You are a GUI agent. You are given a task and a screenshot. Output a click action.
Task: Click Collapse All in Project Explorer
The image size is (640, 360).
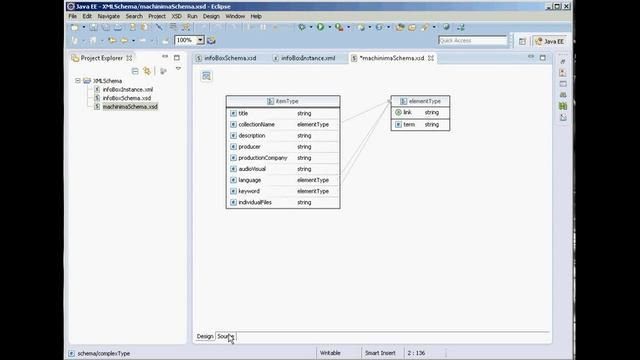pos(135,71)
